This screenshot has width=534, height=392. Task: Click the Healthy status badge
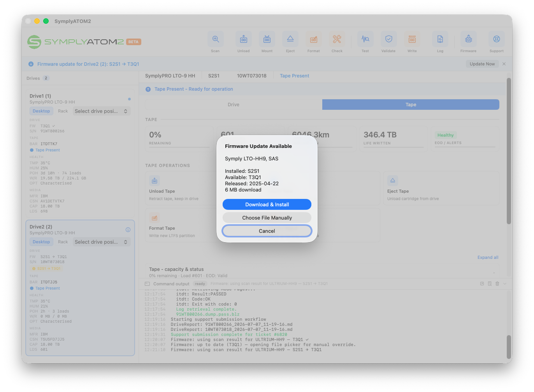tap(446, 135)
